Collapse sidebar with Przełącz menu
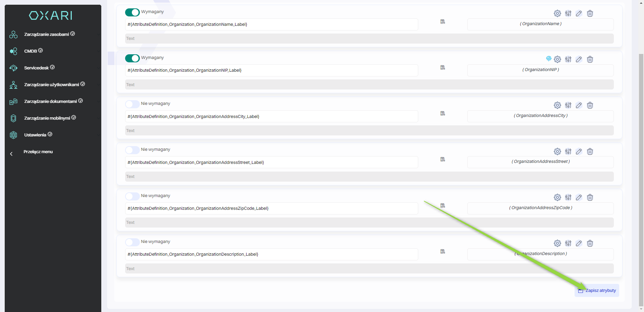 (x=38, y=152)
